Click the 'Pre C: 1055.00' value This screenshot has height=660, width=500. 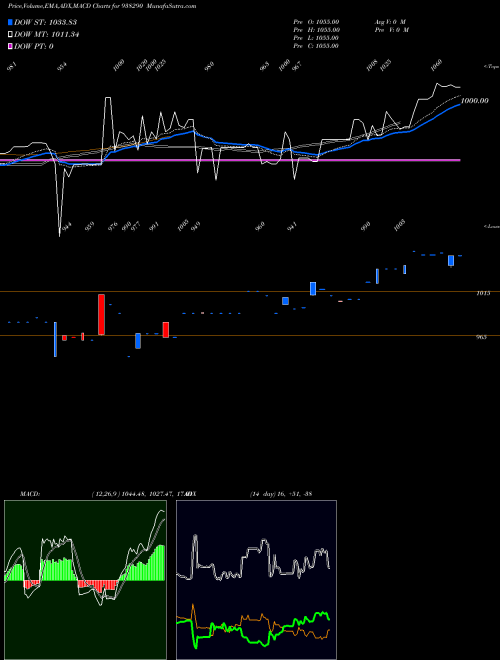point(316,46)
